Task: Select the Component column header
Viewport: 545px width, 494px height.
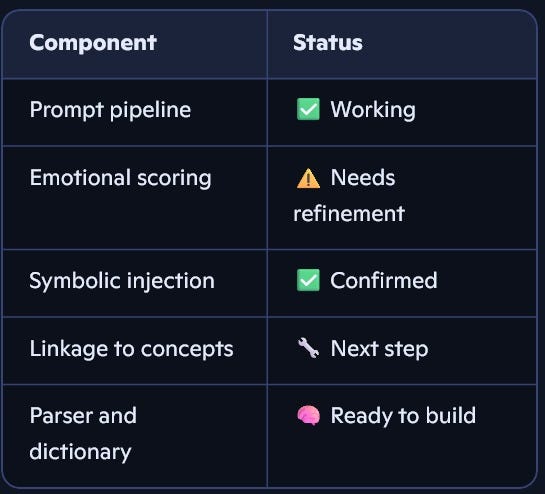Action: click(93, 43)
